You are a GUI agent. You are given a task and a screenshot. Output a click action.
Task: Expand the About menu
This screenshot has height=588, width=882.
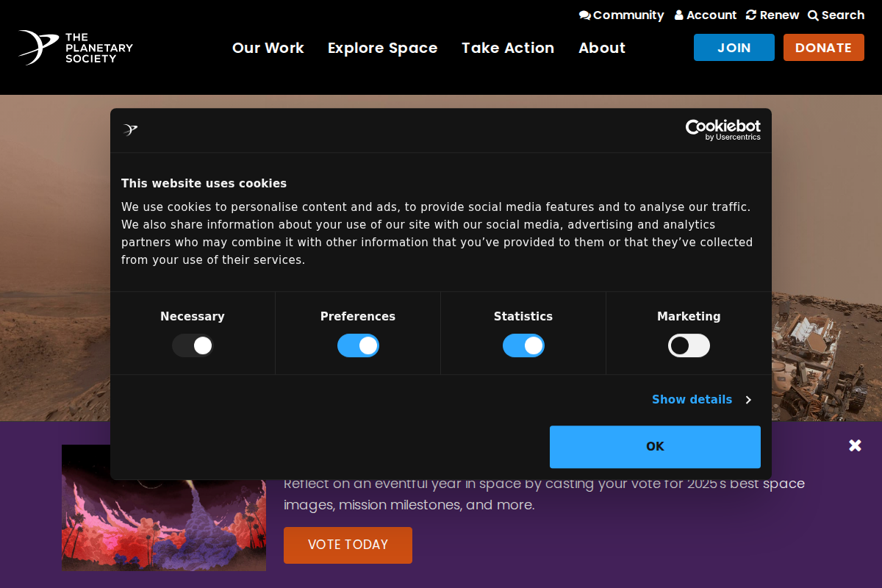point(601,48)
